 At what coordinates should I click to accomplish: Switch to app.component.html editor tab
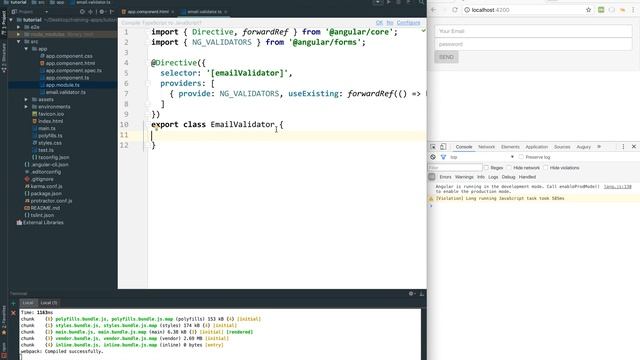click(148, 12)
